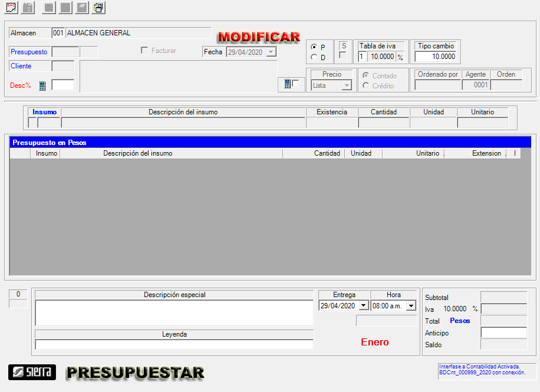
Task: Click the calculator icon left of Precio
Action: coord(287,84)
